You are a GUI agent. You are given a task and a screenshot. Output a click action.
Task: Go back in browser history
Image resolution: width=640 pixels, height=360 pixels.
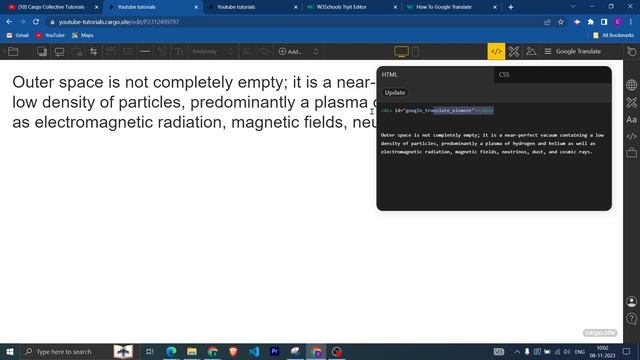9,22
